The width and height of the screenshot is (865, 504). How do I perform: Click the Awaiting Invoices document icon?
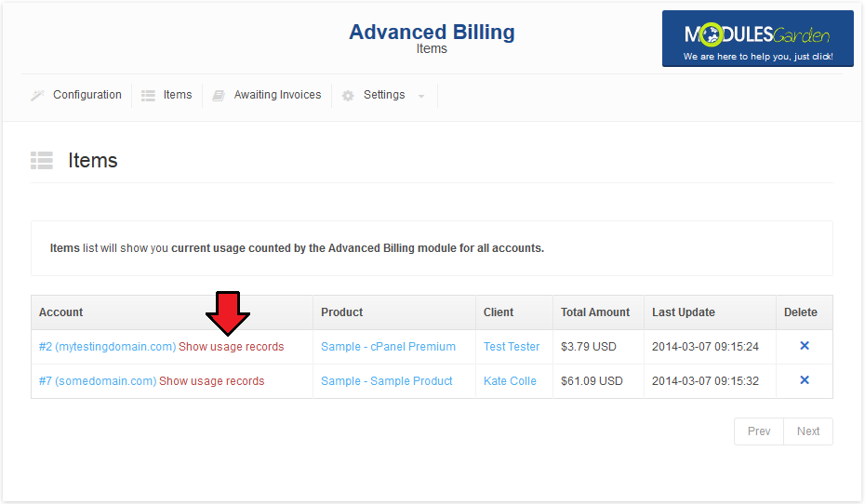click(219, 96)
